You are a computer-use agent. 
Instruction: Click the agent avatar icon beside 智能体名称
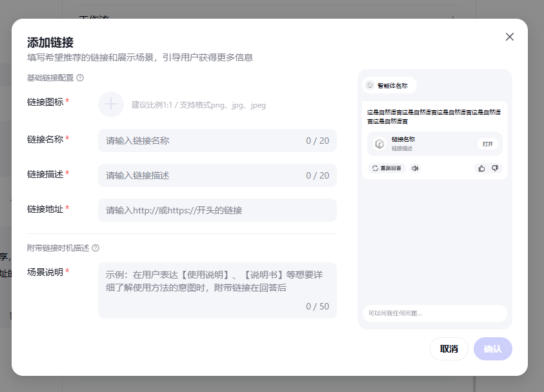(370, 85)
